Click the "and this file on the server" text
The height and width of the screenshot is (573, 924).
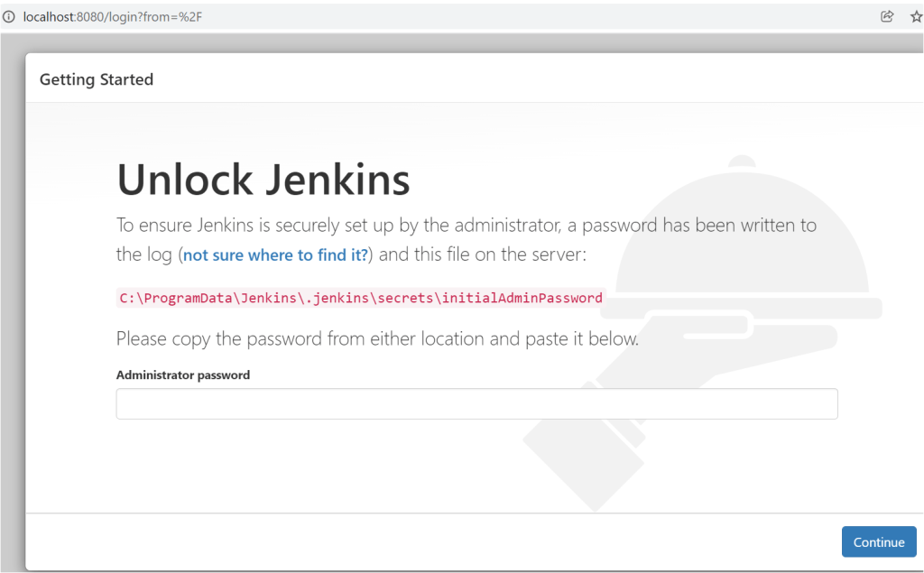[x=483, y=254]
